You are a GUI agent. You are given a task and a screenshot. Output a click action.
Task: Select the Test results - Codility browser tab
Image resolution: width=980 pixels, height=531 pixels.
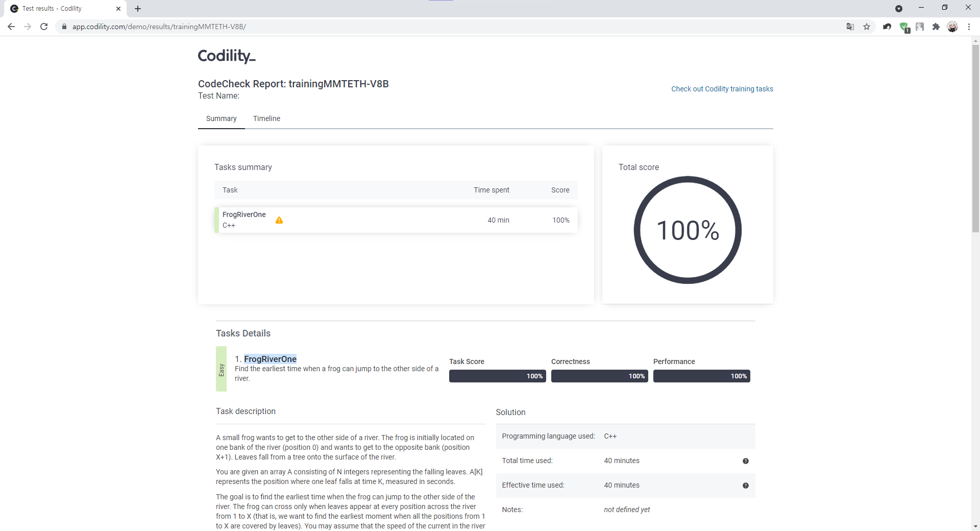(x=65, y=9)
